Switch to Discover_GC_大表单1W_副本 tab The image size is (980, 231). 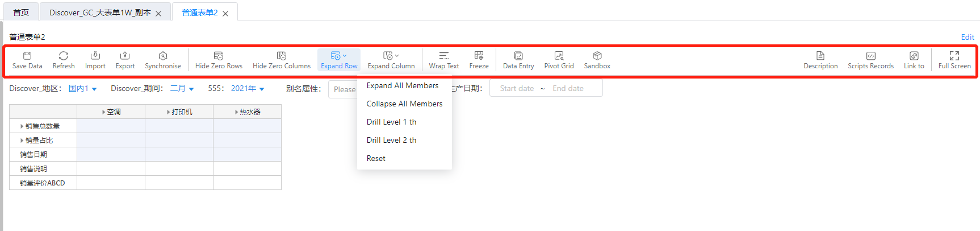pyautogui.click(x=100, y=13)
